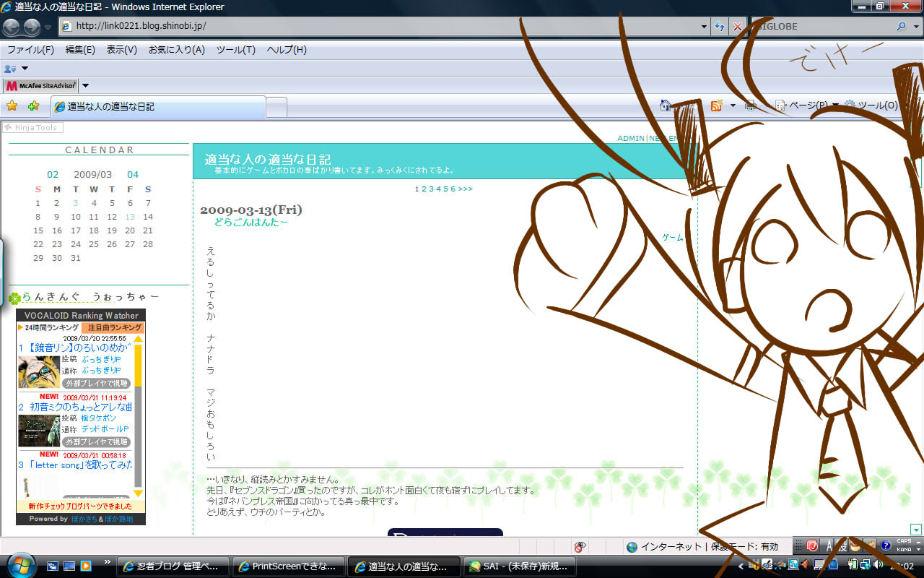Image resolution: width=924 pixels, height=578 pixels.
Task: Expand the contacts toolbar dropdown arrow
Action: pyautogui.click(x=25, y=69)
